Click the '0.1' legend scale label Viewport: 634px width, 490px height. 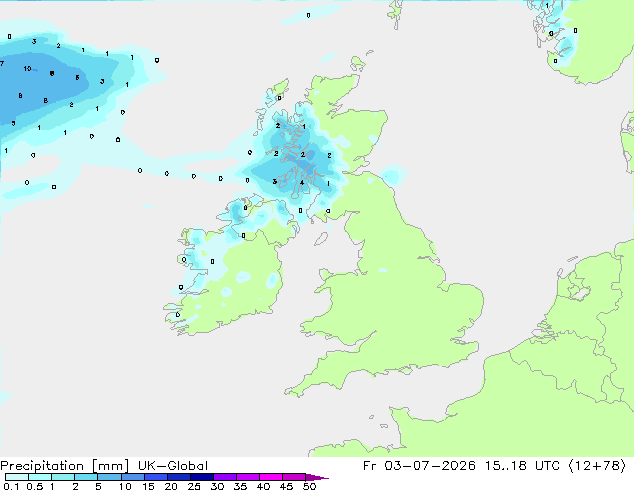point(11,486)
